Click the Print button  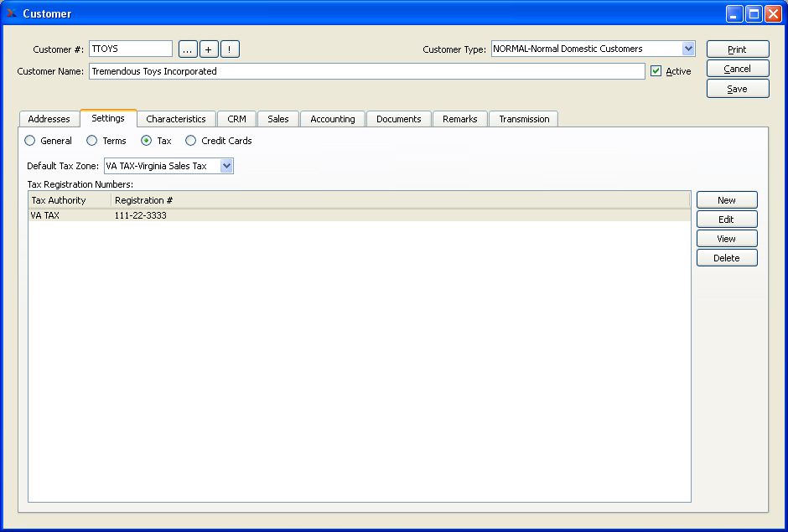pos(738,49)
